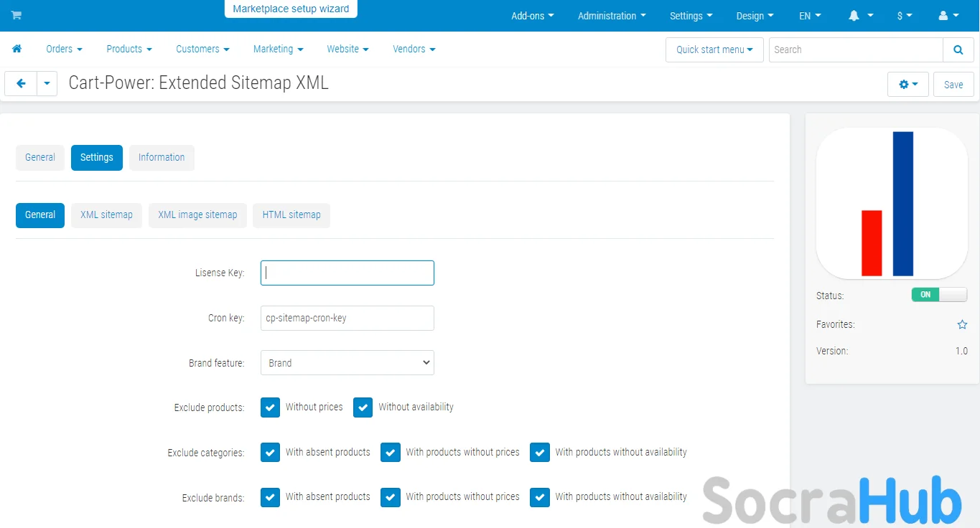This screenshot has height=528, width=980.
Task: Uncheck Exclude products Without availability
Action: coord(363,407)
